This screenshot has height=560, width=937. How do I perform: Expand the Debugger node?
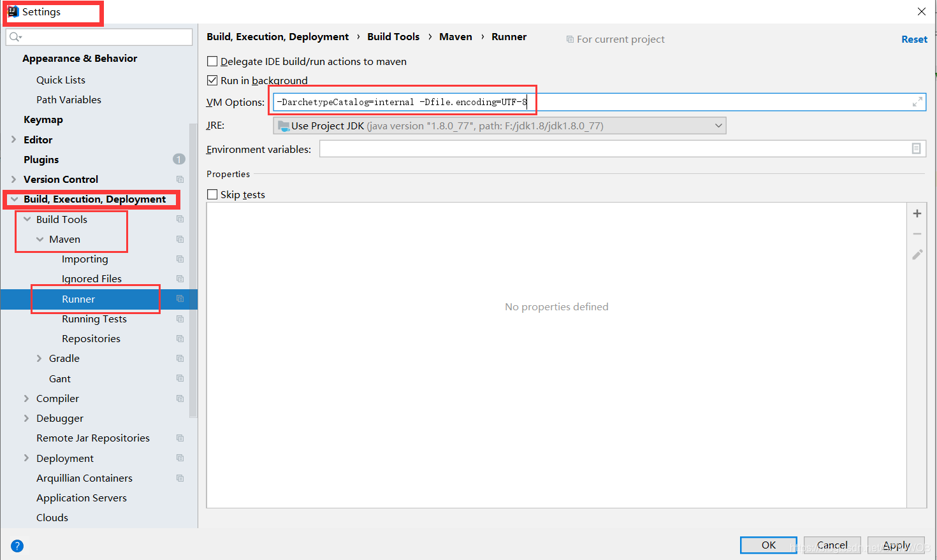pos(26,419)
